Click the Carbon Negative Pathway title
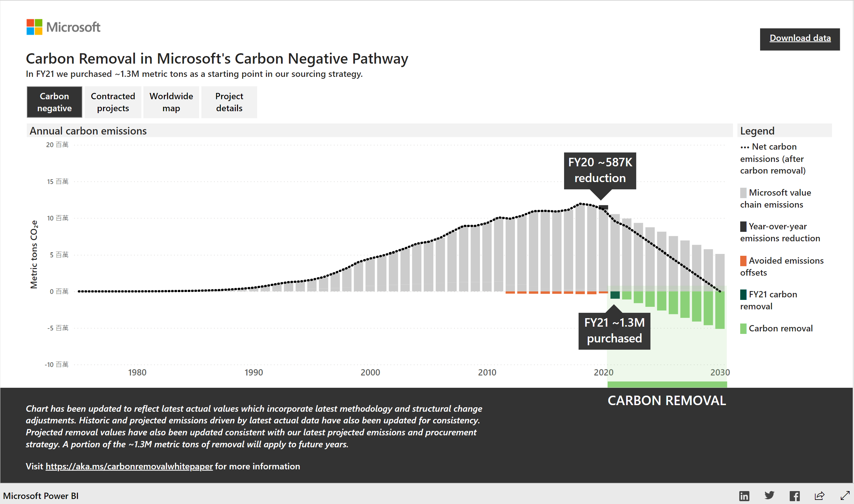 coord(217,59)
